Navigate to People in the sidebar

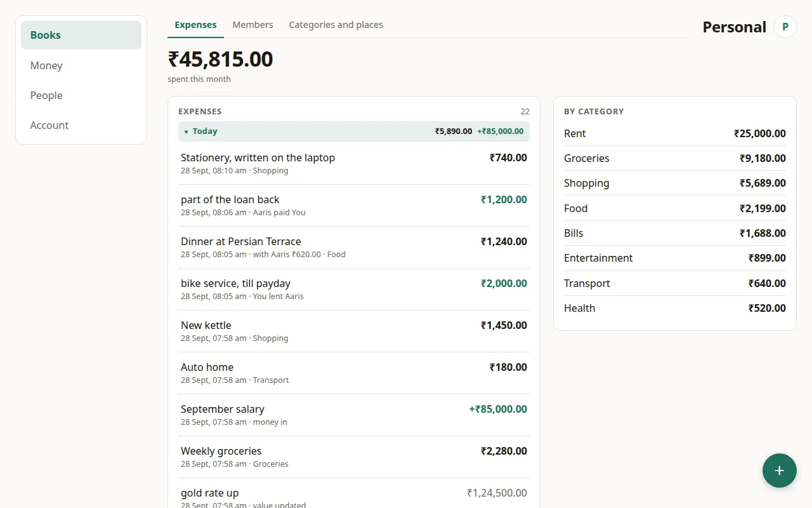81,95
